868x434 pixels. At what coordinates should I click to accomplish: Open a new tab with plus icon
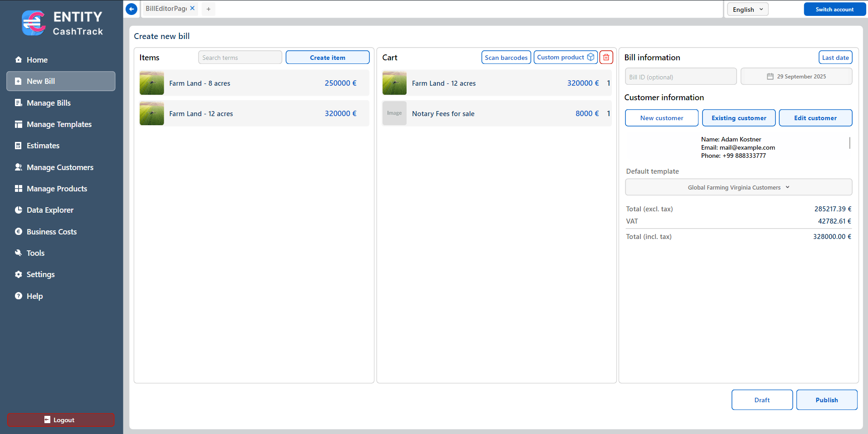coord(209,9)
